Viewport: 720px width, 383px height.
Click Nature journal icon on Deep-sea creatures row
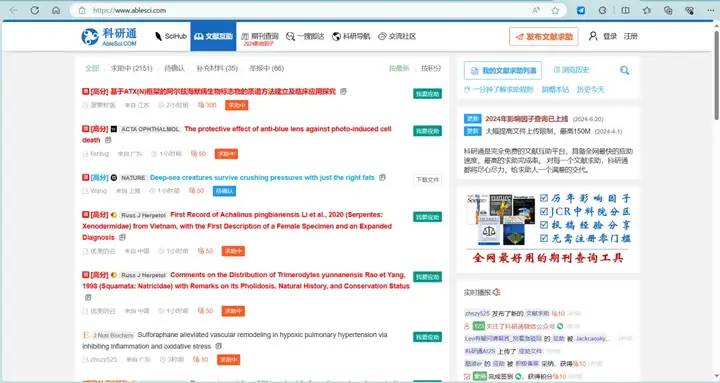(114, 177)
